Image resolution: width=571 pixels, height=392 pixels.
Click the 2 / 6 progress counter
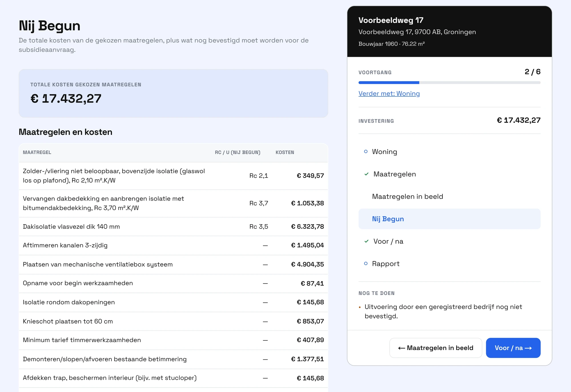point(532,72)
